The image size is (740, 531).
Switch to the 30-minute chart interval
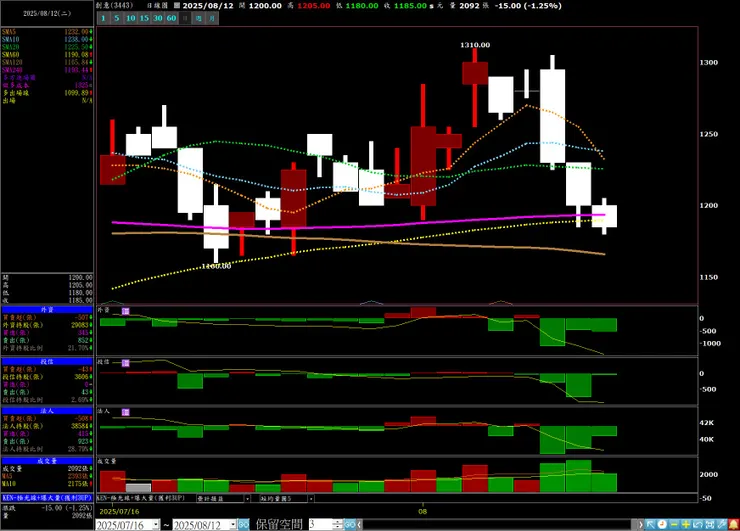[x=158, y=18]
